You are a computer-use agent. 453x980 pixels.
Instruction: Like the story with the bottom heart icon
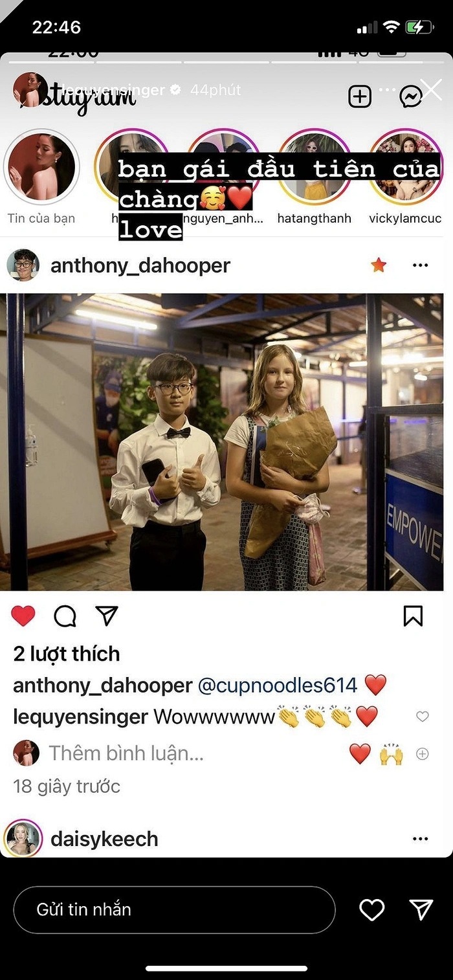[x=372, y=910]
